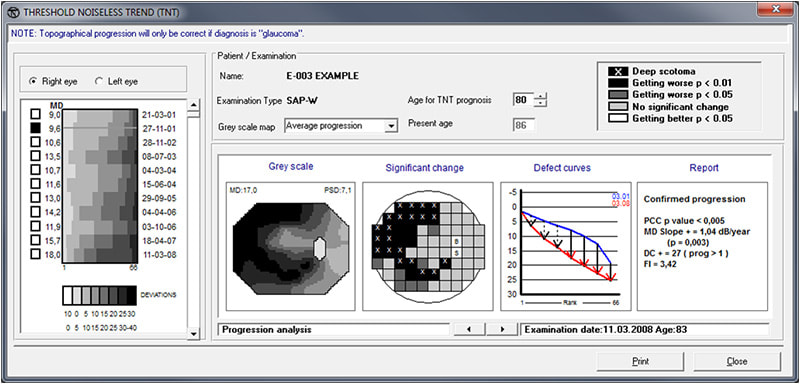This screenshot has height=384, width=800.
Task: Click the Present age field showing 86
Action: [x=523, y=125]
